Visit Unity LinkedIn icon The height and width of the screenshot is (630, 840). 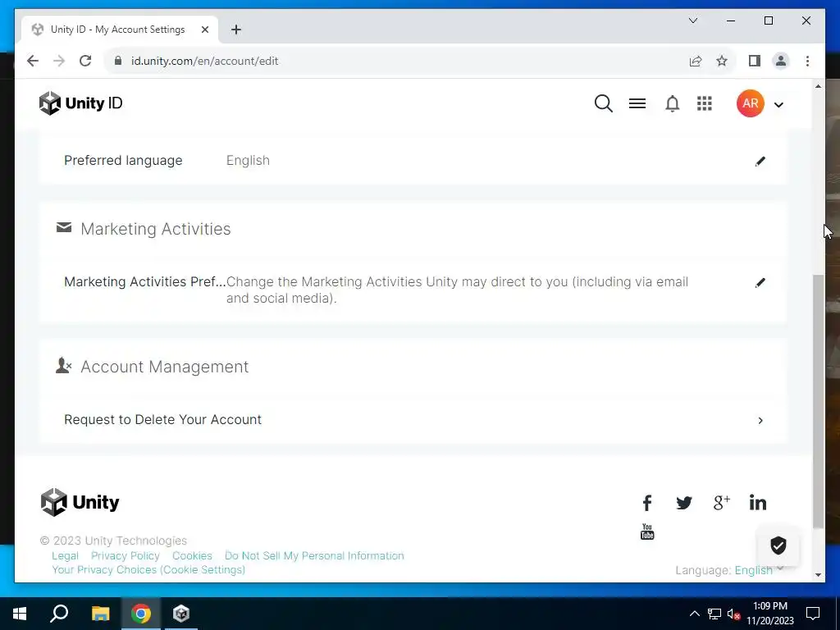[757, 503]
